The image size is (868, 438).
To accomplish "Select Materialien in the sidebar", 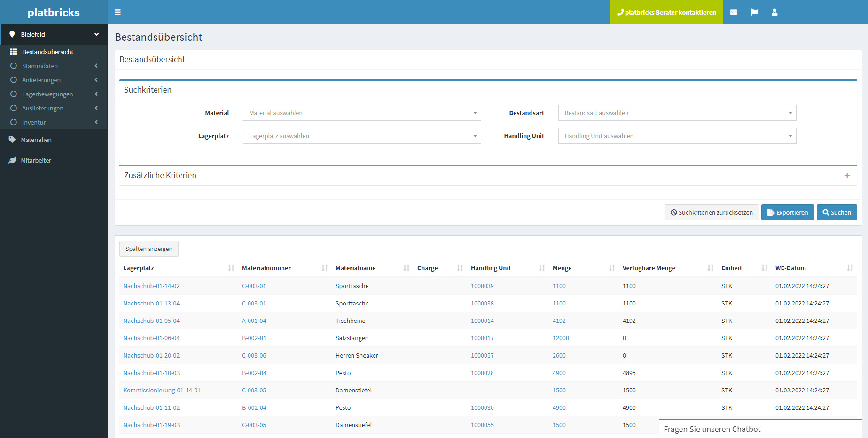I will point(36,140).
